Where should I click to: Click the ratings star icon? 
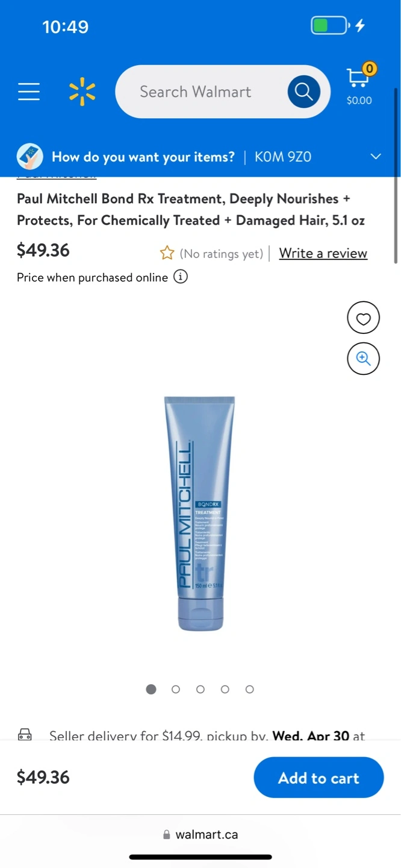[167, 254]
